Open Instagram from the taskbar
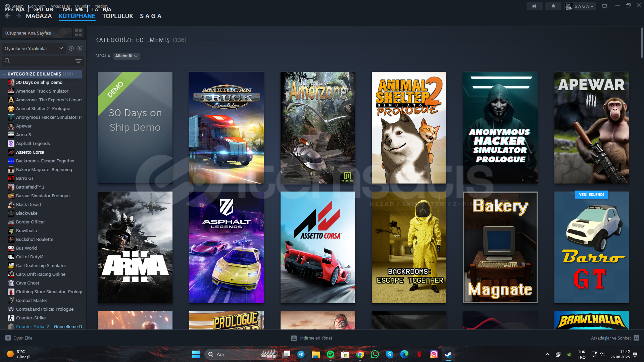 pyautogui.click(x=434, y=354)
